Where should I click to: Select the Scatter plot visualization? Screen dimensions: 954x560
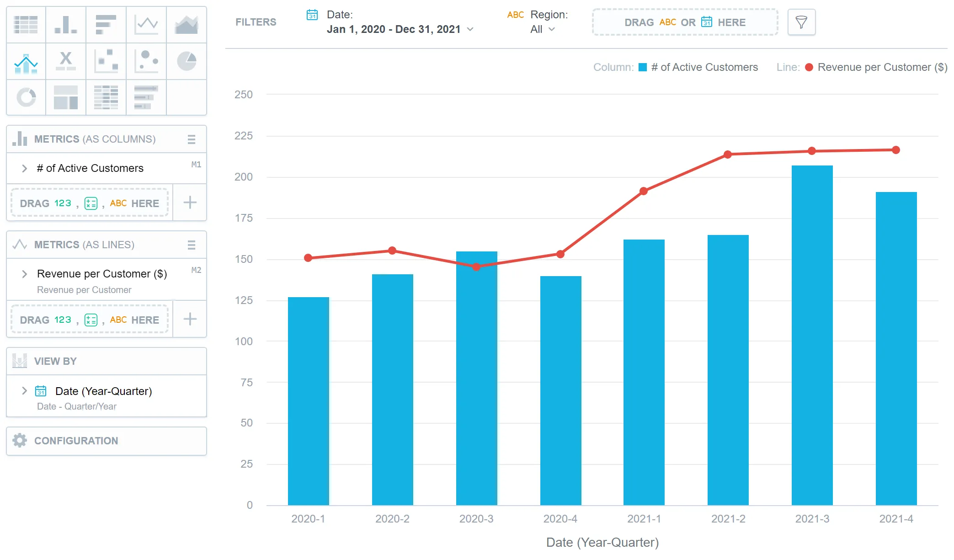[x=106, y=61]
